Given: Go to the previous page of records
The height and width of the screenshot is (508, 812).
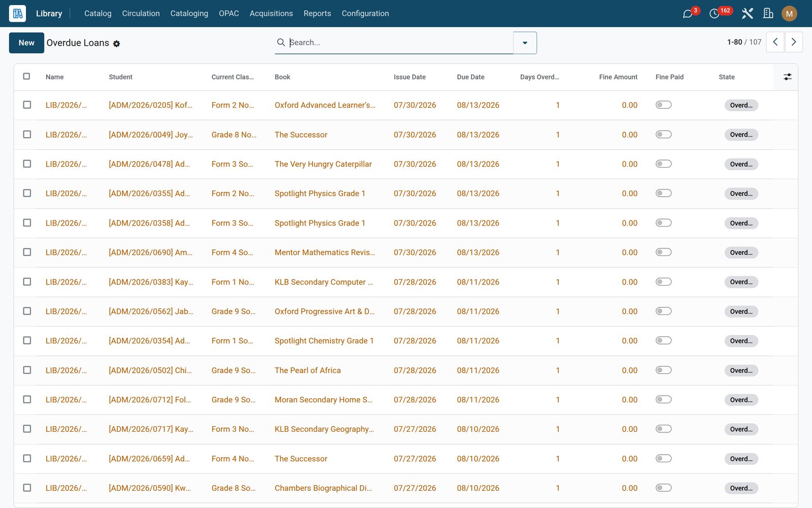Looking at the screenshot, I should [x=775, y=42].
